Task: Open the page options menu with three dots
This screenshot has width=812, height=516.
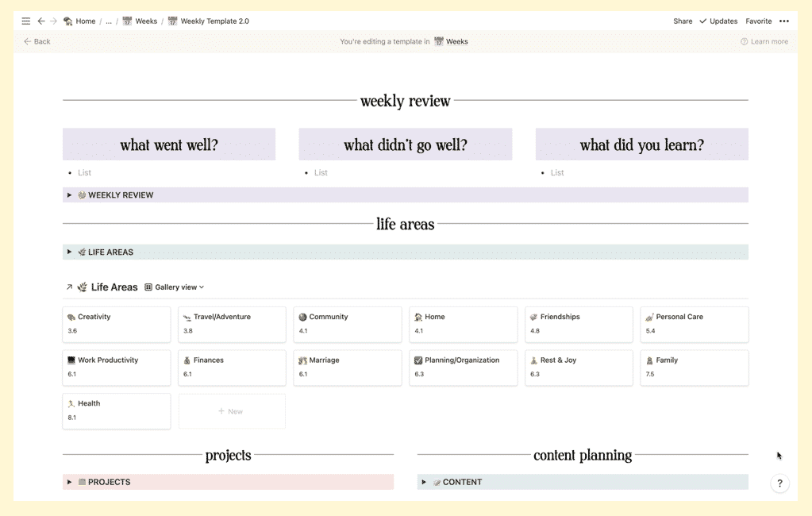Action: click(784, 21)
